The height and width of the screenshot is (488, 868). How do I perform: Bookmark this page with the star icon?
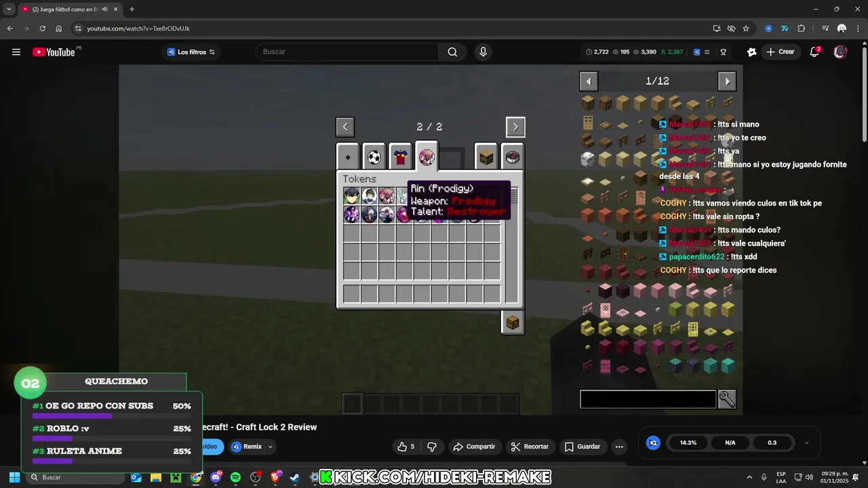pyautogui.click(x=746, y=28)
